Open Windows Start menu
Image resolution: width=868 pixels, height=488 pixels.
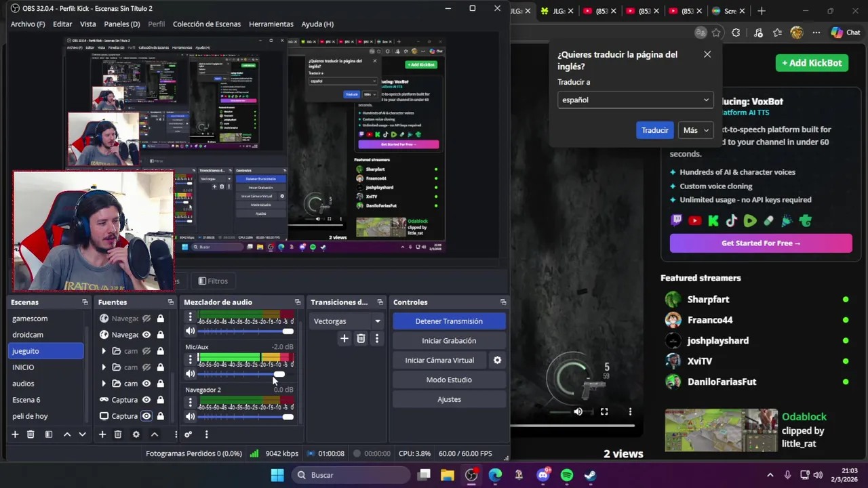(x=277, y=475)
